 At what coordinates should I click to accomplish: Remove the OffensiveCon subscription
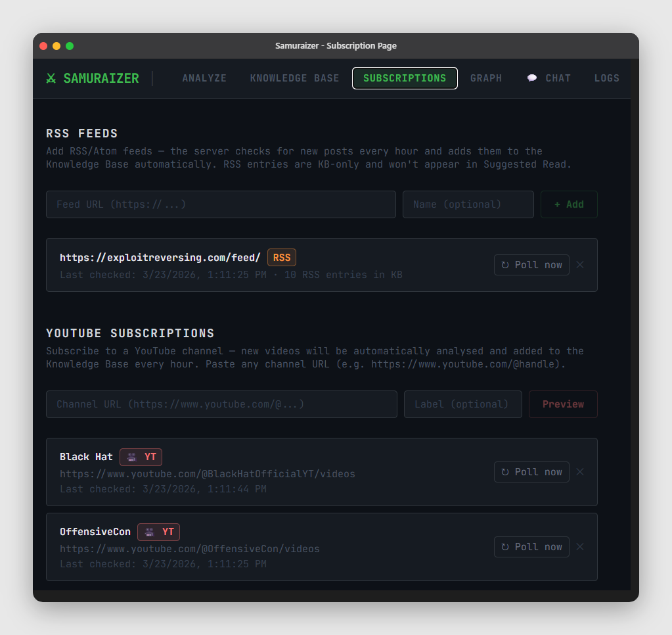(x=580, y=547)
